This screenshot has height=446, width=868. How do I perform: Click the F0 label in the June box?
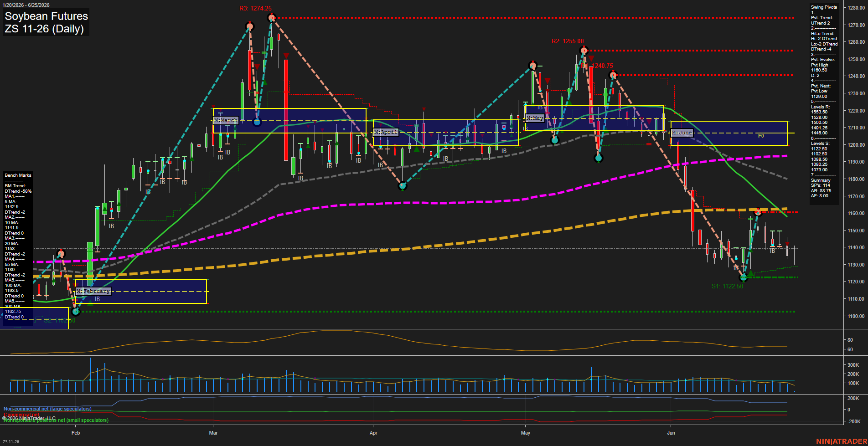coord(761,136)
